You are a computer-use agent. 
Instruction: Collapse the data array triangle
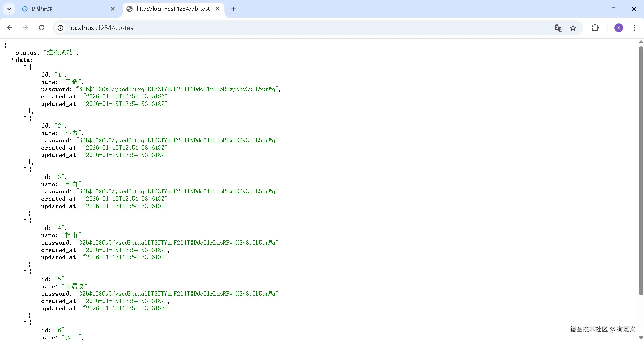12,59
